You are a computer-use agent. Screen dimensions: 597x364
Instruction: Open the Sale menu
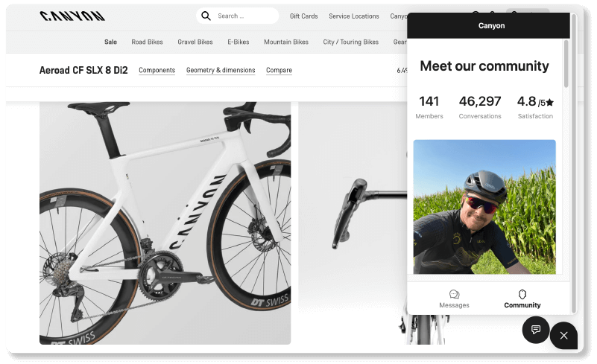click(x=110, y=42)
